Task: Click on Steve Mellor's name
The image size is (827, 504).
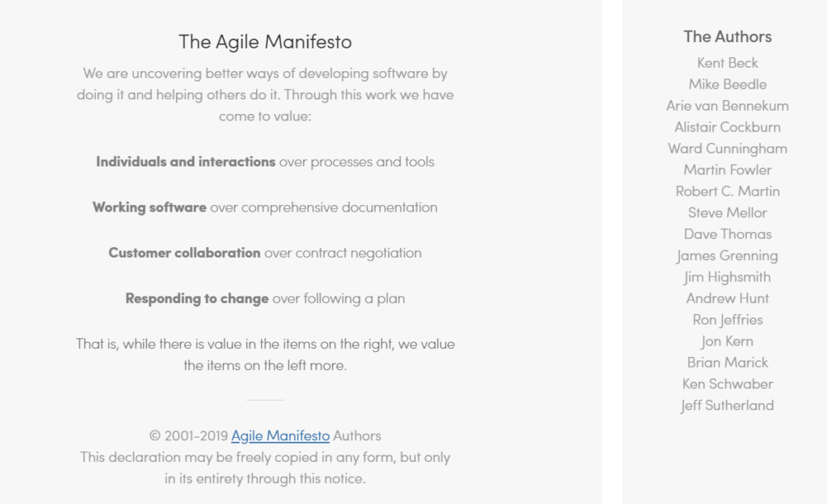Action: (x=728, y=212)
